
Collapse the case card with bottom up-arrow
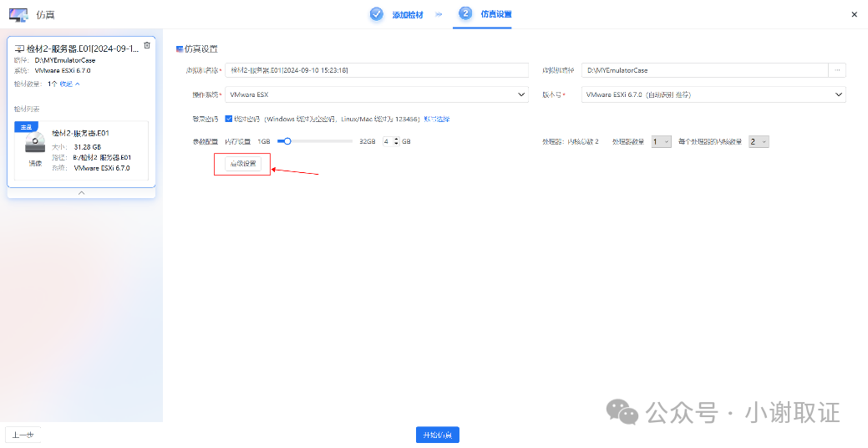point(81,193)
